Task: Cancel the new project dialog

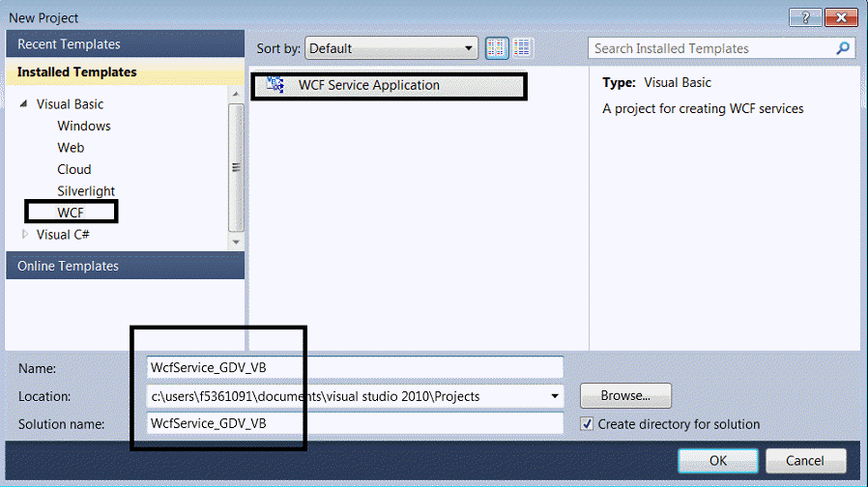Action: pyautogui.click(x=804, y=461)
